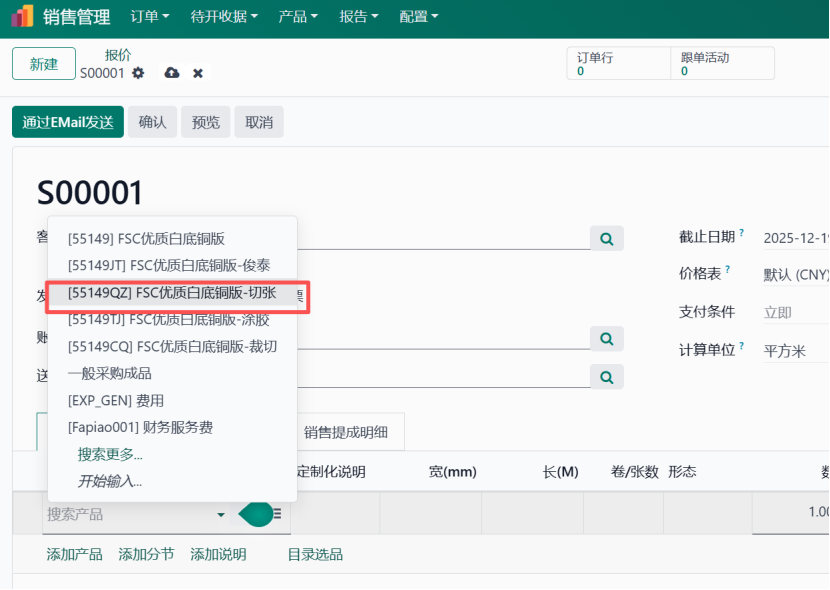Click the bottom magnifier icon for address search
This screenshot has height=590, width=830.
click(x=606, y=379)
